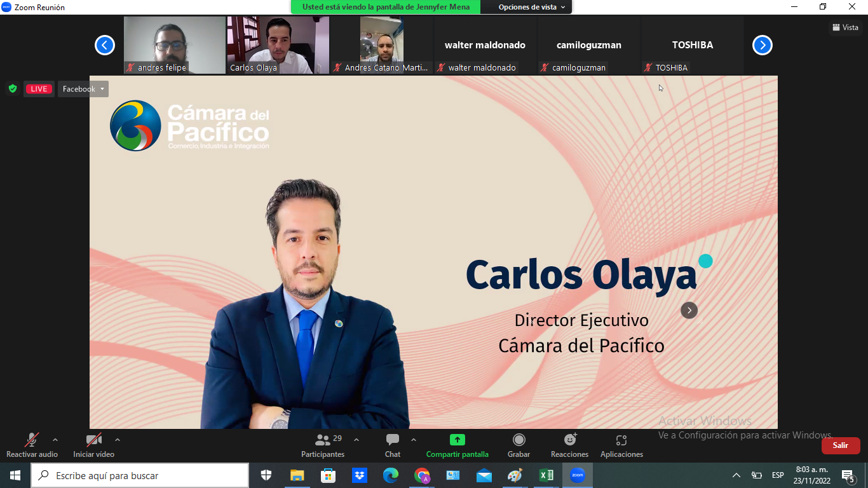
Task: Start video with the crossed camera icon
Action: tap(94, 440)
